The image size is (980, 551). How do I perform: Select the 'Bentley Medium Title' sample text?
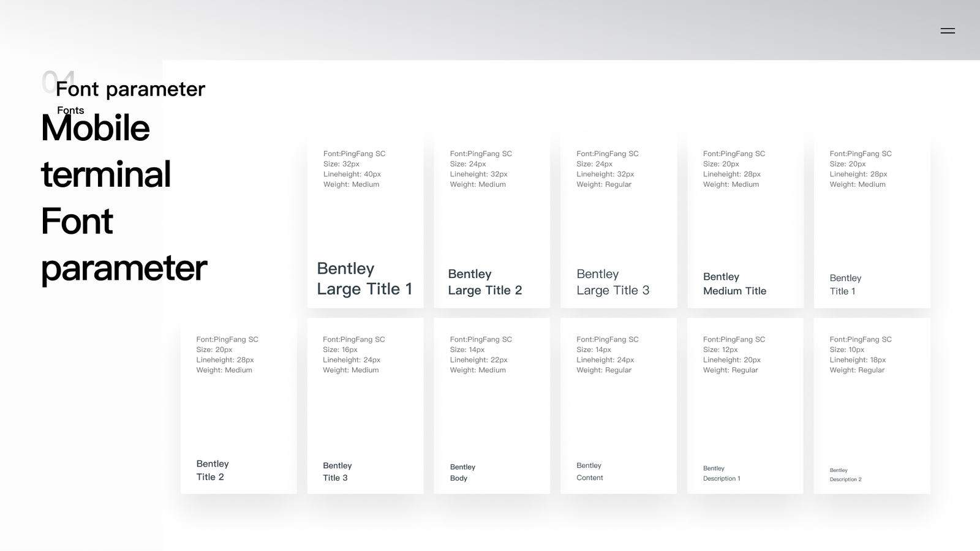(734, 284)
